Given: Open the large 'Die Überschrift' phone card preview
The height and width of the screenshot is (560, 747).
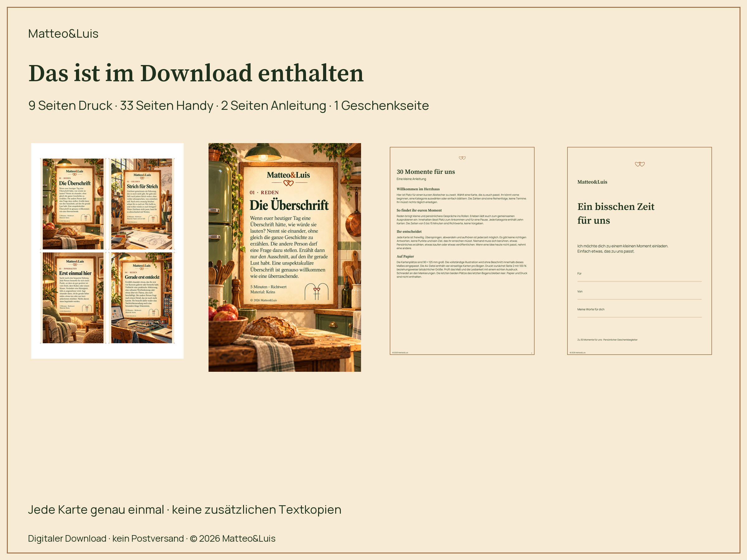Looking at the screenshot, I should [285, 257].
